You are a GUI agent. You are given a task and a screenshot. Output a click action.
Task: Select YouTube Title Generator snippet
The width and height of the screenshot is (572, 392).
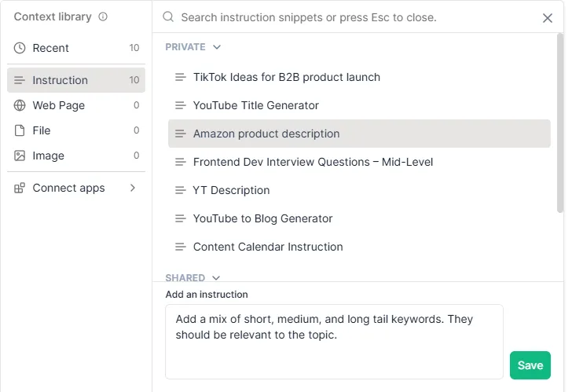click(x=255, y=105)
